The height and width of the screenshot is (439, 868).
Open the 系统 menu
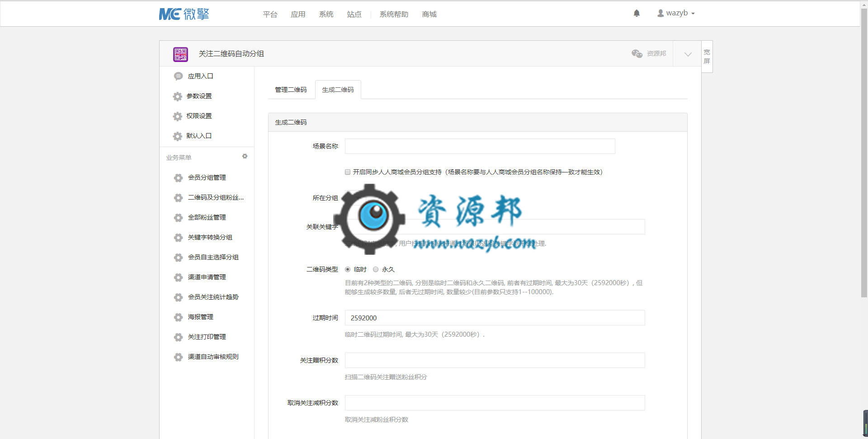326,14
